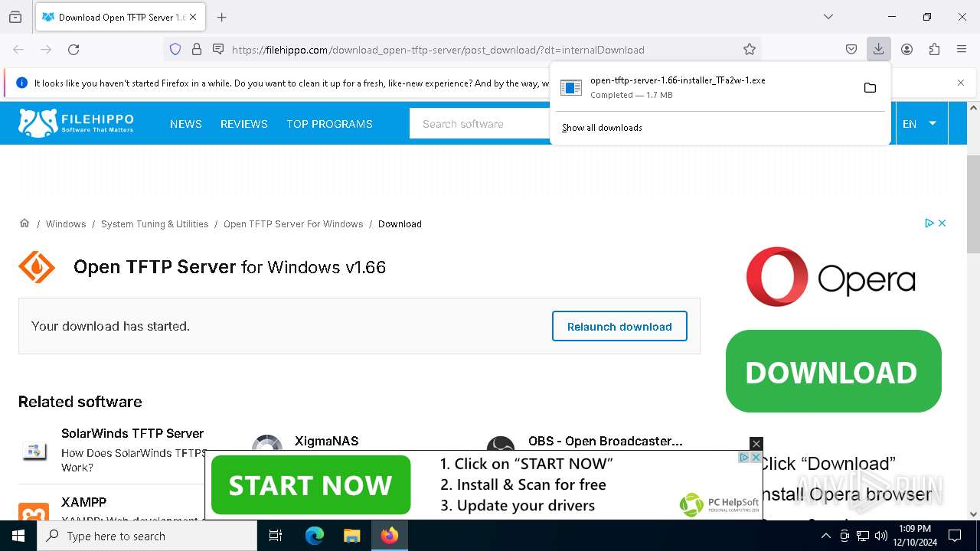Screen dimensions: 980x551
Task: Open the Open TFTP Server For Windows breadcrumb
Action: 293,224
